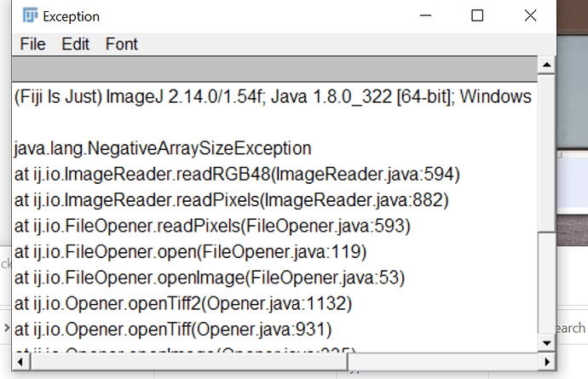Click the readRGB48 stack trace line

coord(237,175)
